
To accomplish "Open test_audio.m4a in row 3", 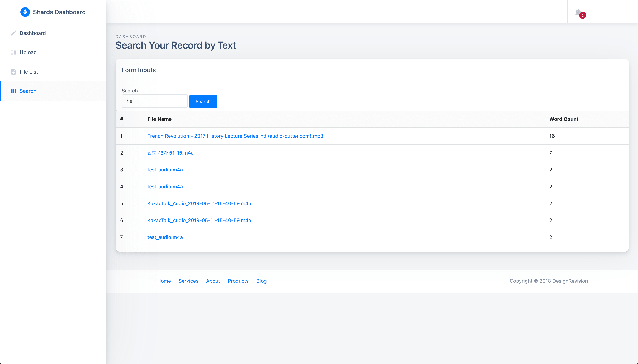I will coord(165,170).
